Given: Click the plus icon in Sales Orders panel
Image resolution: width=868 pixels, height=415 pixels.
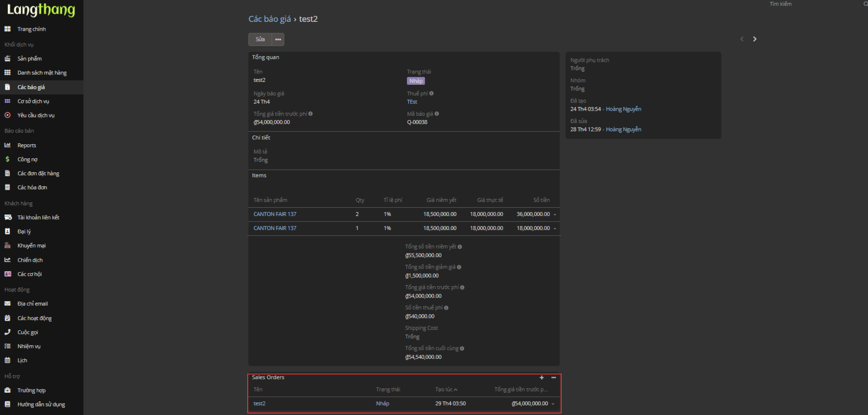Looking at the screenshot, I should 541,377.
